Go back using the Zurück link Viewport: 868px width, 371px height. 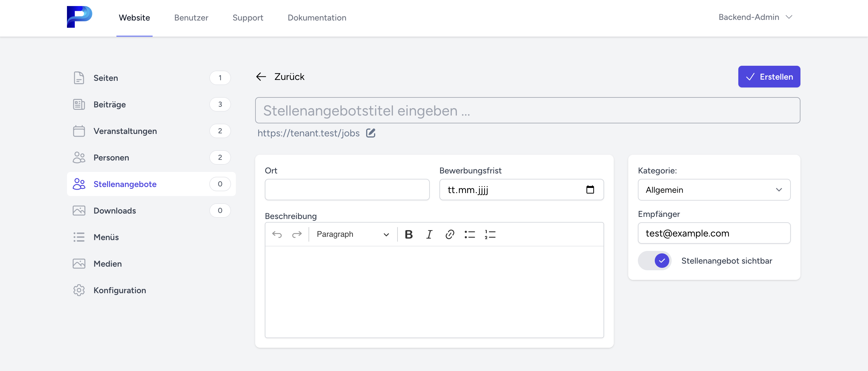pyautogui.click(x=280, y=77)
